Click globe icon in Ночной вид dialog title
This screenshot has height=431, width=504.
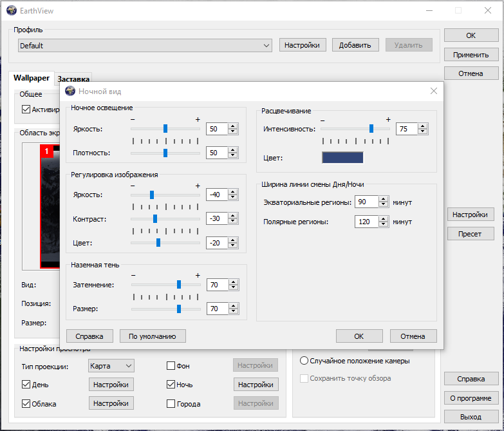point(70,91)
